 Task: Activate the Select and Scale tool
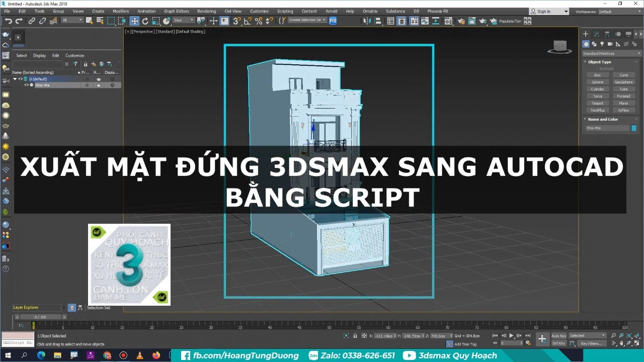(x=156, y=21)
